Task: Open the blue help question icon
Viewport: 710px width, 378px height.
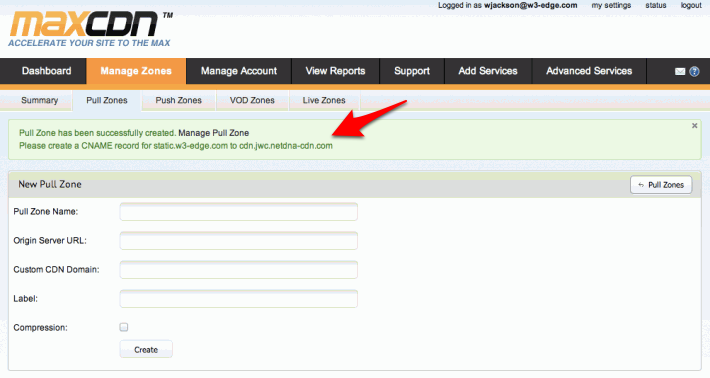Action: click(694, 72)
